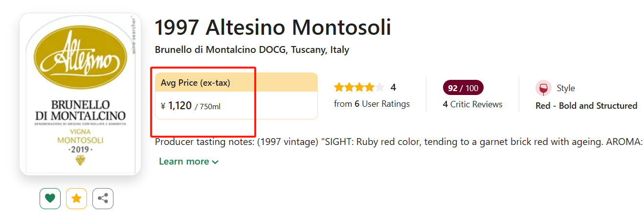Viewport: 644px width, 216px height.
Task: Click the Red - Bold and Structured style
Action: (586, 106)
